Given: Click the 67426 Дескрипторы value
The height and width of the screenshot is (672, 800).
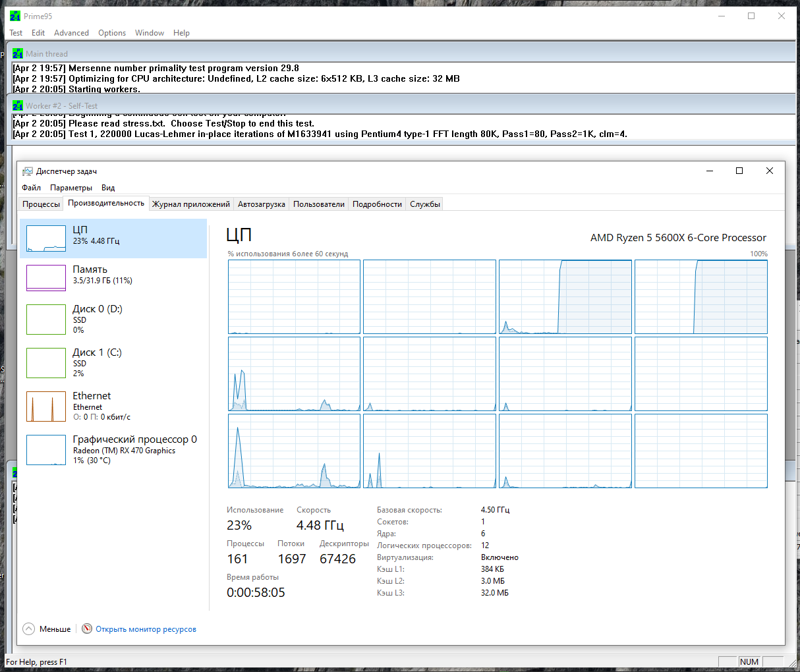Looking at the screenshot, I should (337, 559).
